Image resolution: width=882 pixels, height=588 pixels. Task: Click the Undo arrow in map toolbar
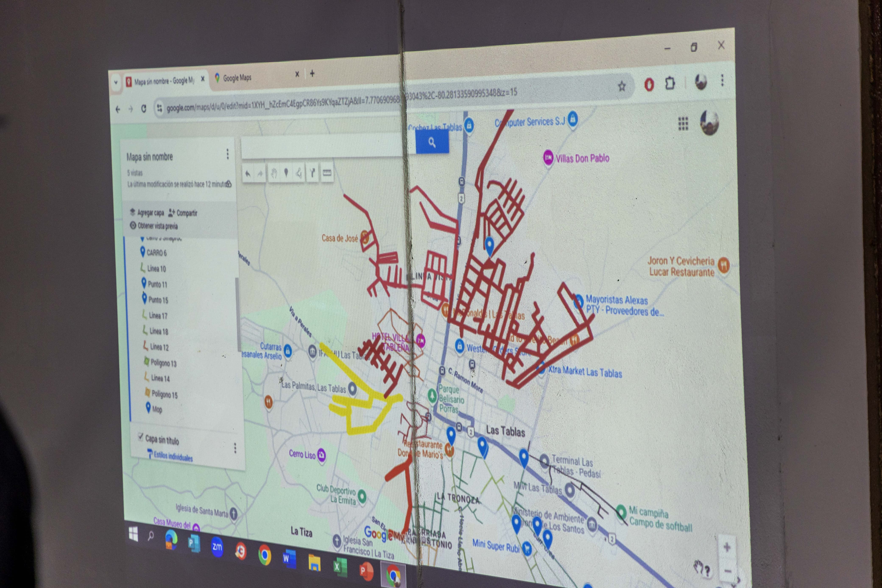247,174
